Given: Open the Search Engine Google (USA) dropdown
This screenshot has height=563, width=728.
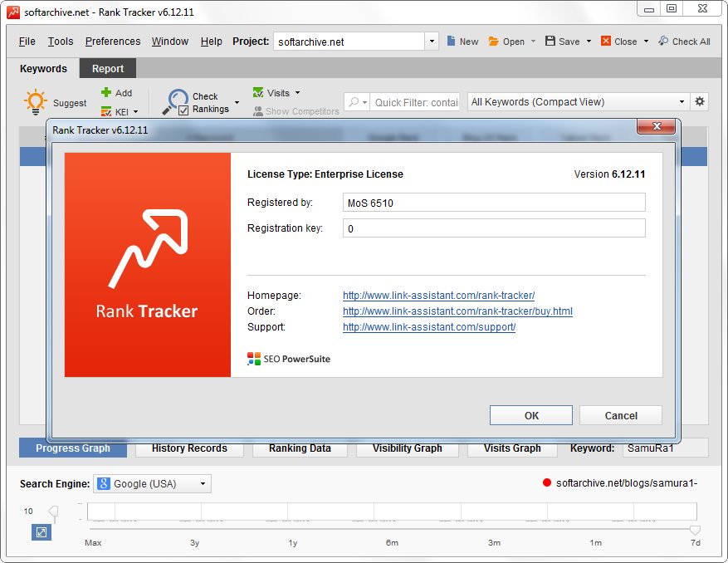Looking at the screenshot, I should (x=152, y=483).
